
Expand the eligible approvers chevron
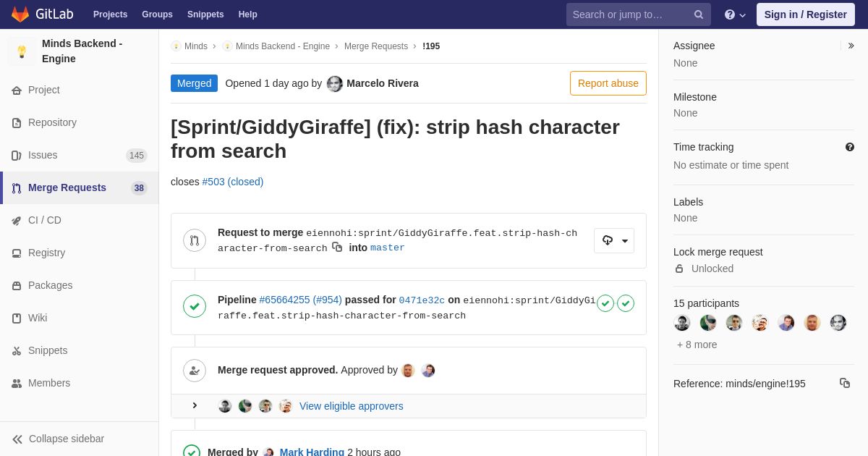pos(195,405)
